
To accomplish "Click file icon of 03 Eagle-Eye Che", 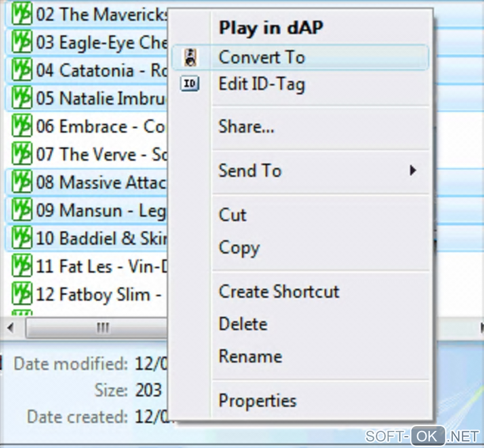I will click(22, 42).
